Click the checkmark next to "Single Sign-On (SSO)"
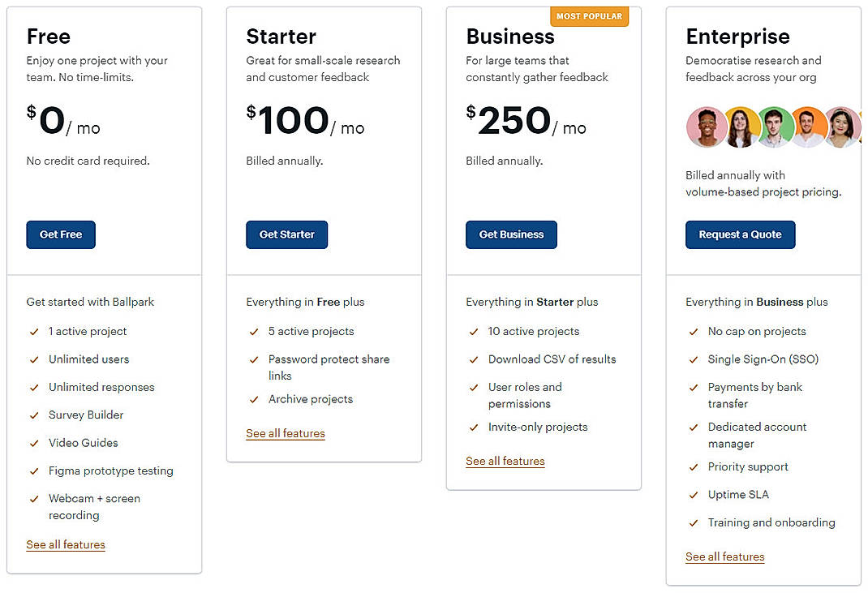 694,359
